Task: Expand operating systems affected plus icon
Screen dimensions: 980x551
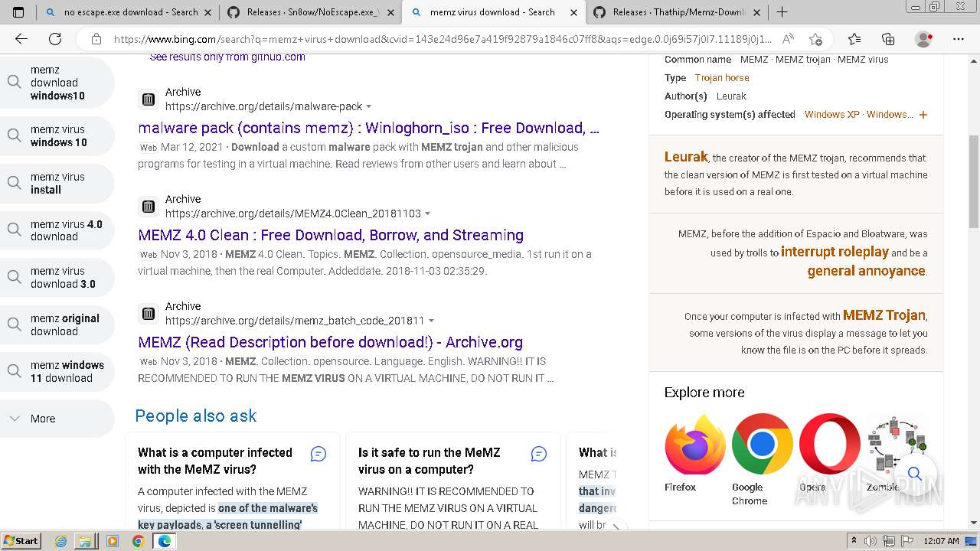Action: point(923,115)
